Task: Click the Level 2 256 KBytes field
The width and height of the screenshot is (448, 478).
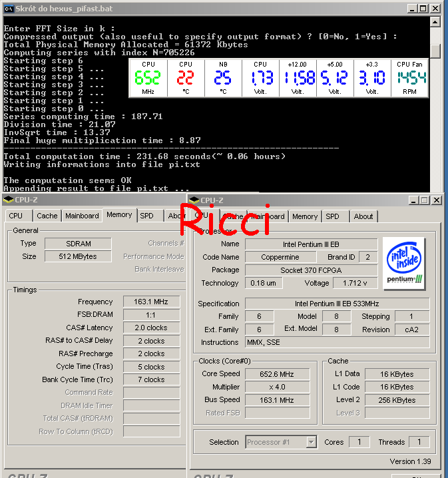Action: point(397,400)
